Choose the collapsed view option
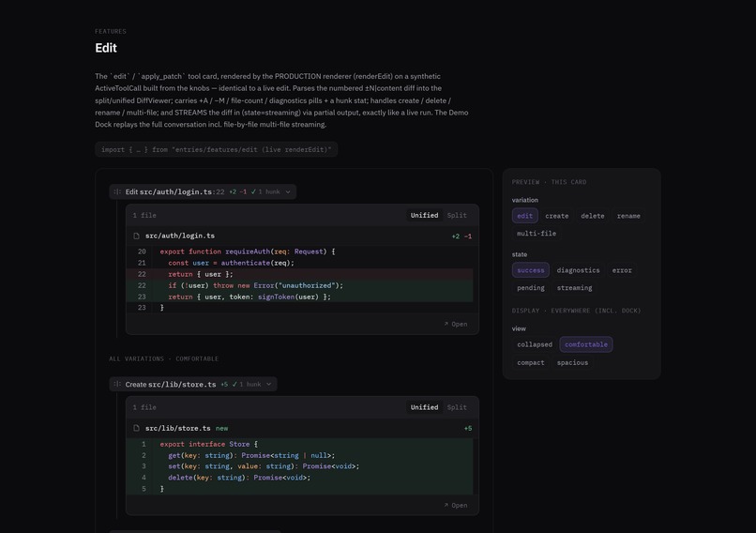Screen dimensions: 756x533 (535, 345)
